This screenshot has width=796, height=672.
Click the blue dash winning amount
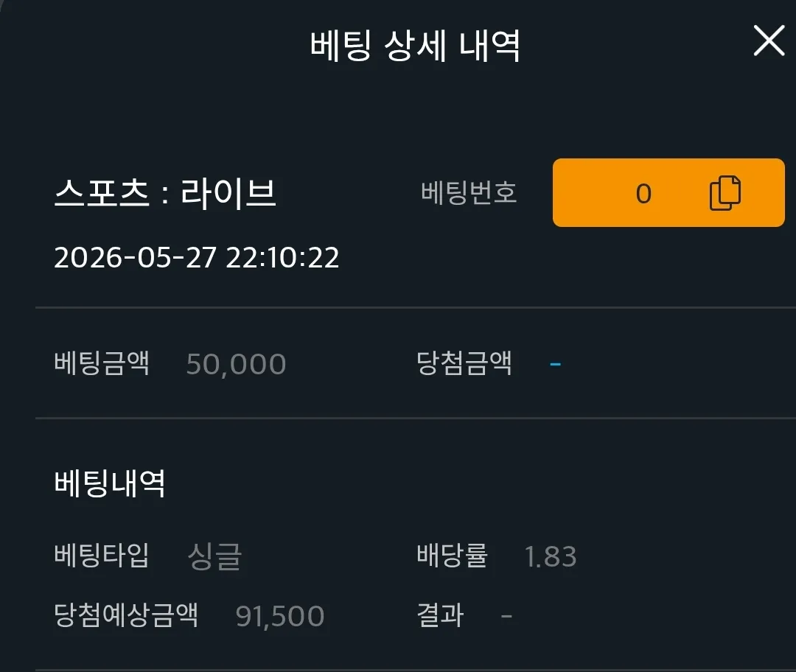(556, 364)
